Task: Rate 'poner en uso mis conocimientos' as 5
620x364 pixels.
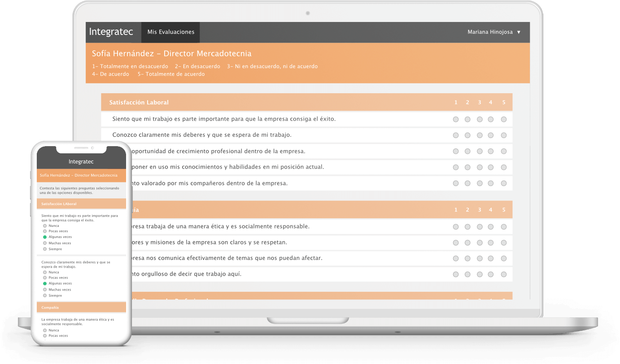Action: click(504, 167)
